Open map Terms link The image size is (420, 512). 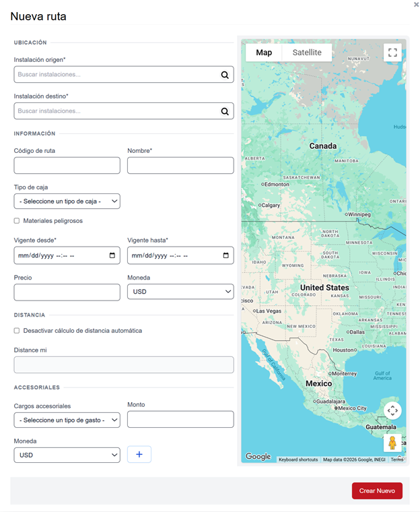[397, 459]
